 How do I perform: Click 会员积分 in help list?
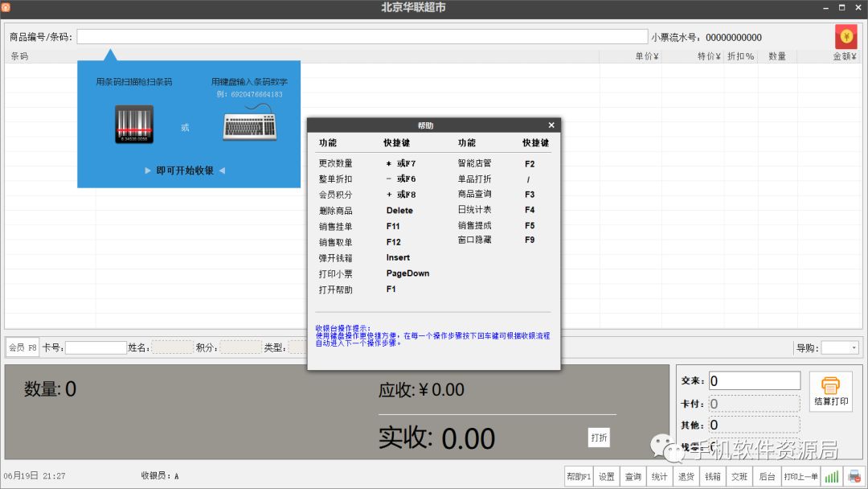click(x=335, y=195)
